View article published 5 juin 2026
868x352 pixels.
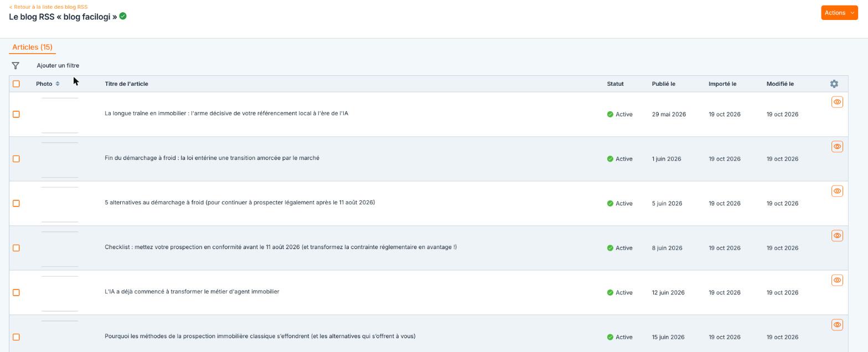[837, 191]
